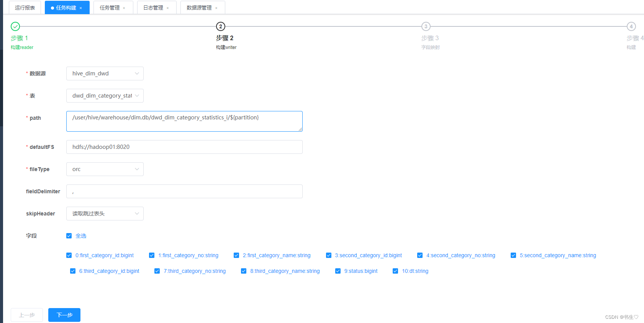Click the defaultFS input field
Screen dimensions: 644x323
coord(184,147)
